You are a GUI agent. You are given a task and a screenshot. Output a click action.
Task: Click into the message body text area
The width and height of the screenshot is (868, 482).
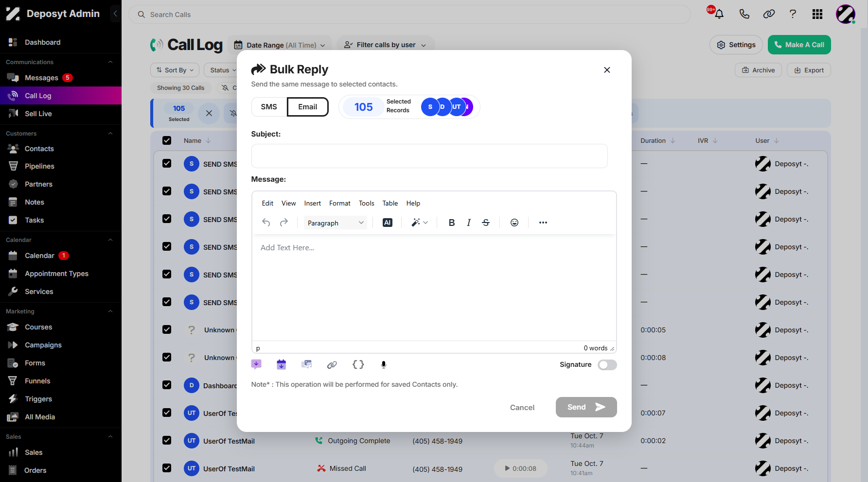coord(434,288)
